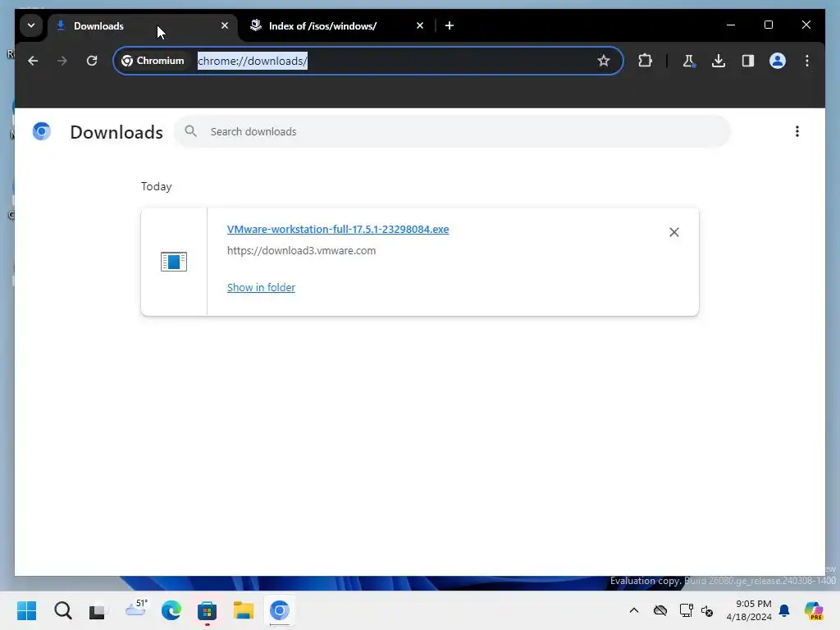Open the Chromium three-dot main menu
Image resolution: width=840 pixels, height=630 pixels.
(807, 61)
